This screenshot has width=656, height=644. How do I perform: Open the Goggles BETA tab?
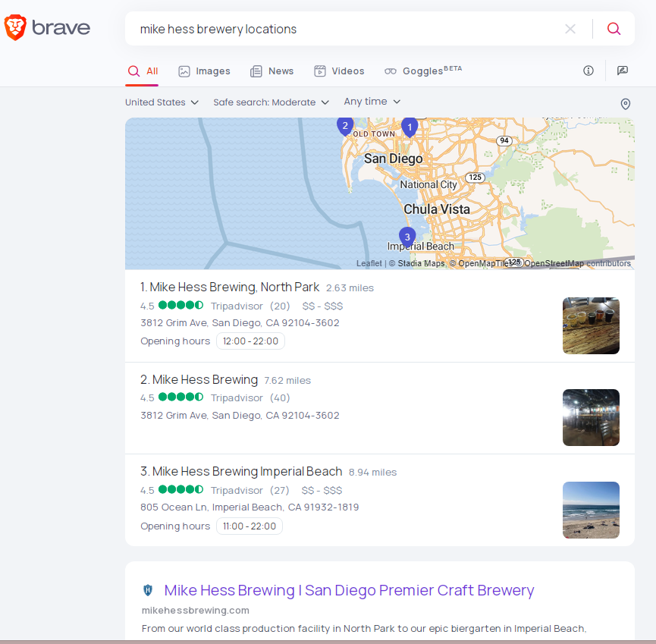click(x=423, y=71)
